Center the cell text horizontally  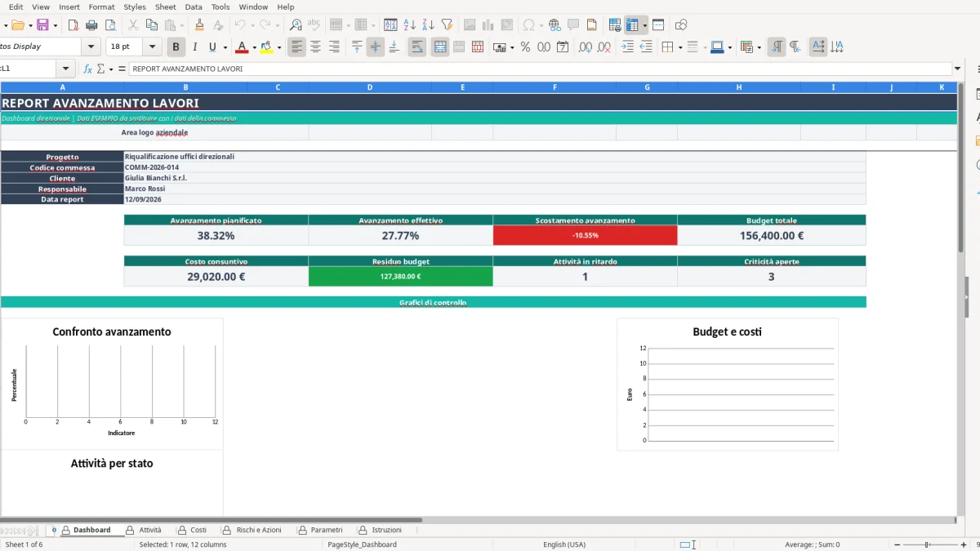click(x=315, y=47)
